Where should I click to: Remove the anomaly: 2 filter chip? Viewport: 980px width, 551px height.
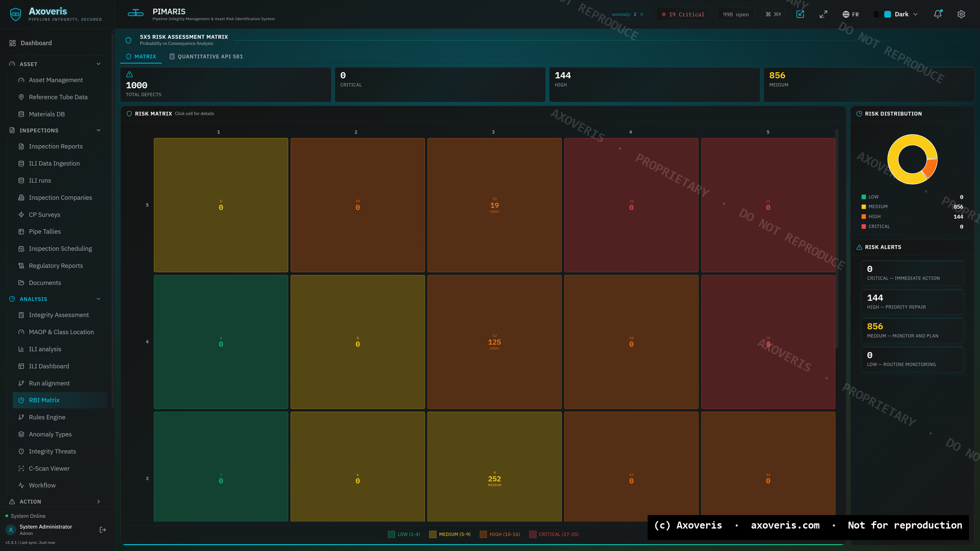tap(642, 14)
